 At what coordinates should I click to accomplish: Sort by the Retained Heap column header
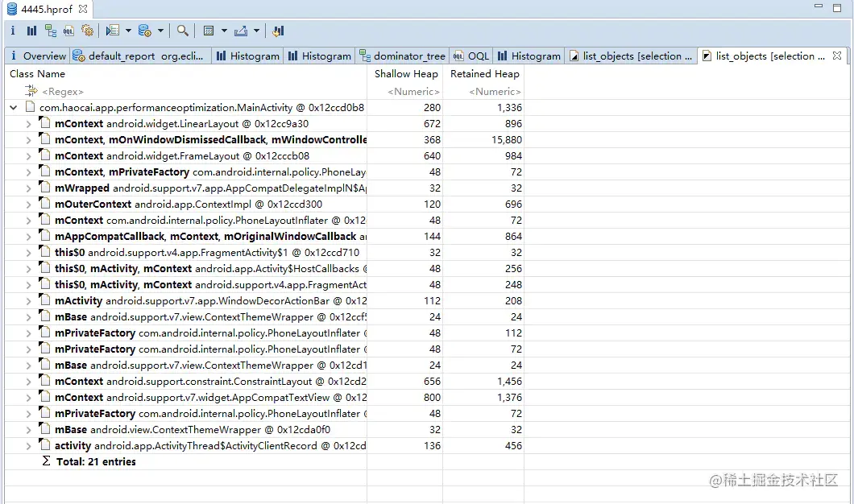click(483, 74)
